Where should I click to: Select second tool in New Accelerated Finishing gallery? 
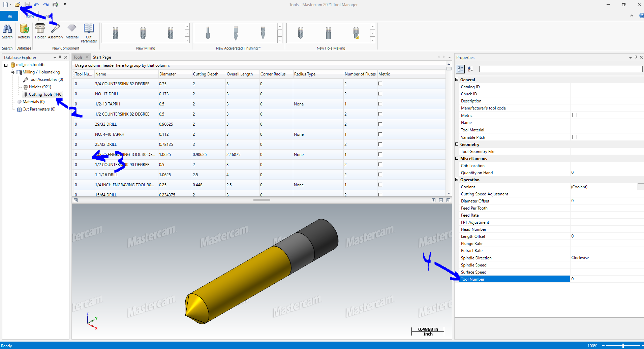[x=236, y=33]
